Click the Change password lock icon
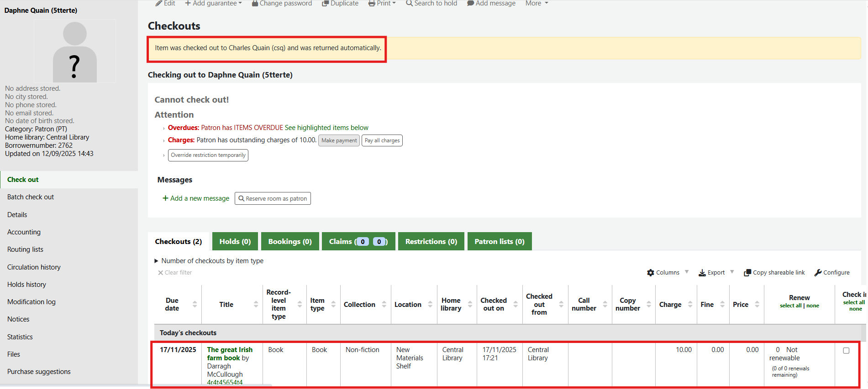This screenshot has width=868, height=389. [x=255, y=4]
